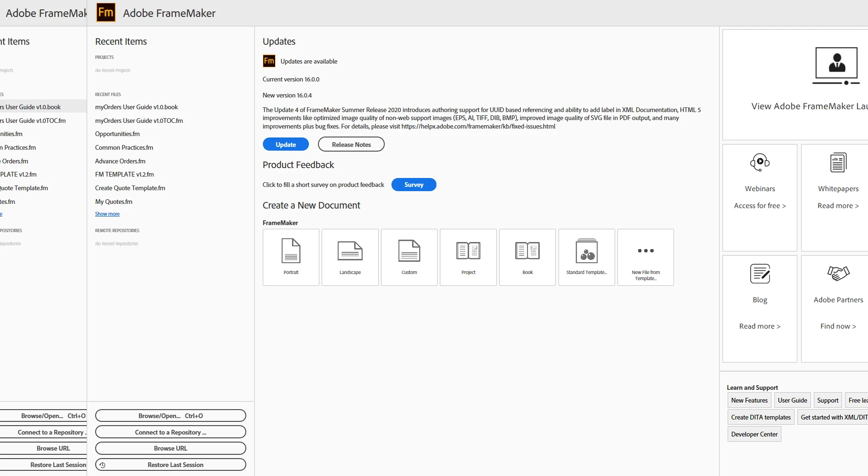This screenshot has height=476, width=868.
Task: Open New File from Template tile
Action: pyautogui.click(x=646, y=257)
